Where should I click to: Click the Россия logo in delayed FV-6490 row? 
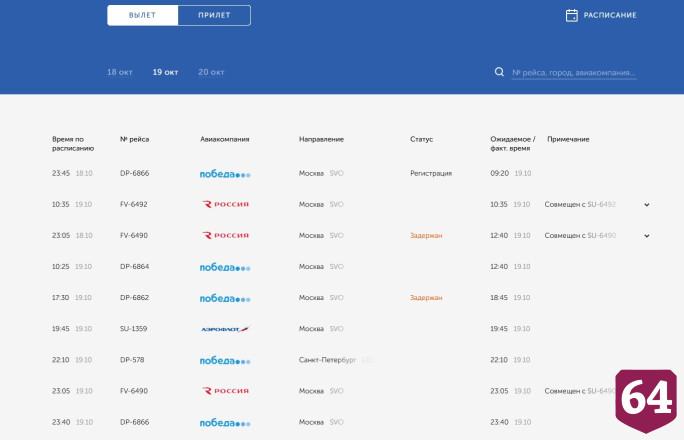[226, 235]
